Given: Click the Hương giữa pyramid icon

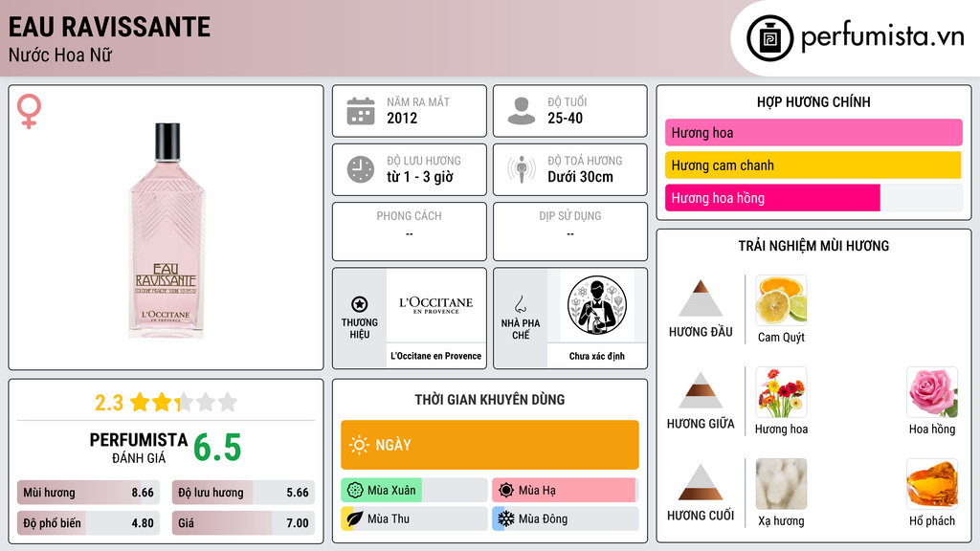Looking at the screenshot, I should pos(701,390).
